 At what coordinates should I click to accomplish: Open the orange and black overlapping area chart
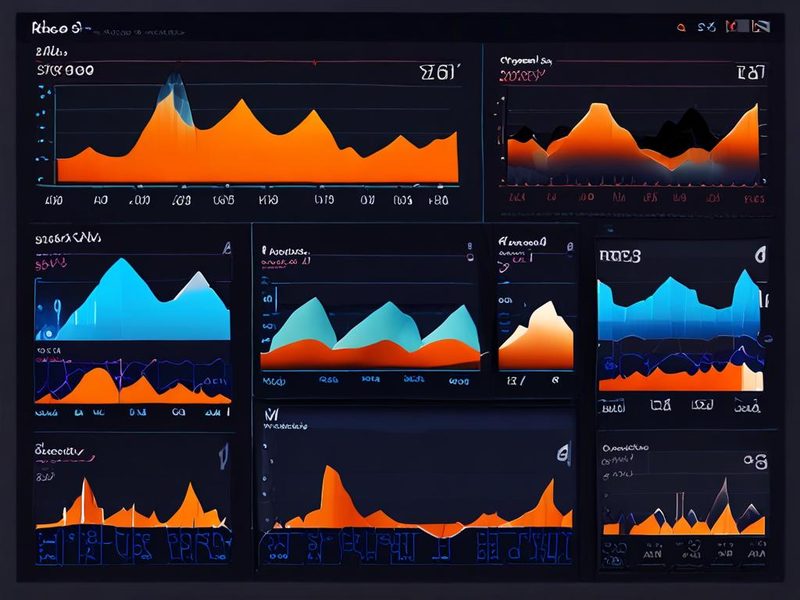pos(634,144)
